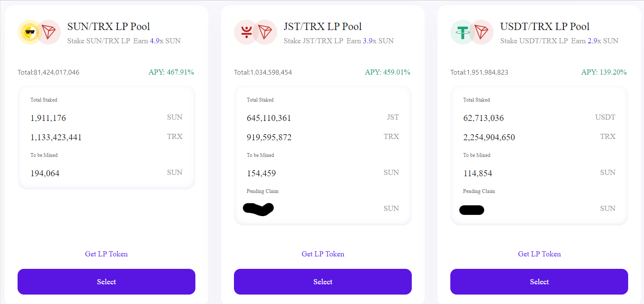Image resolution: width=644 pixels, height=304 pixels.
Task: Click the Total:1,951,984,823 value
Action: [479, 72]
